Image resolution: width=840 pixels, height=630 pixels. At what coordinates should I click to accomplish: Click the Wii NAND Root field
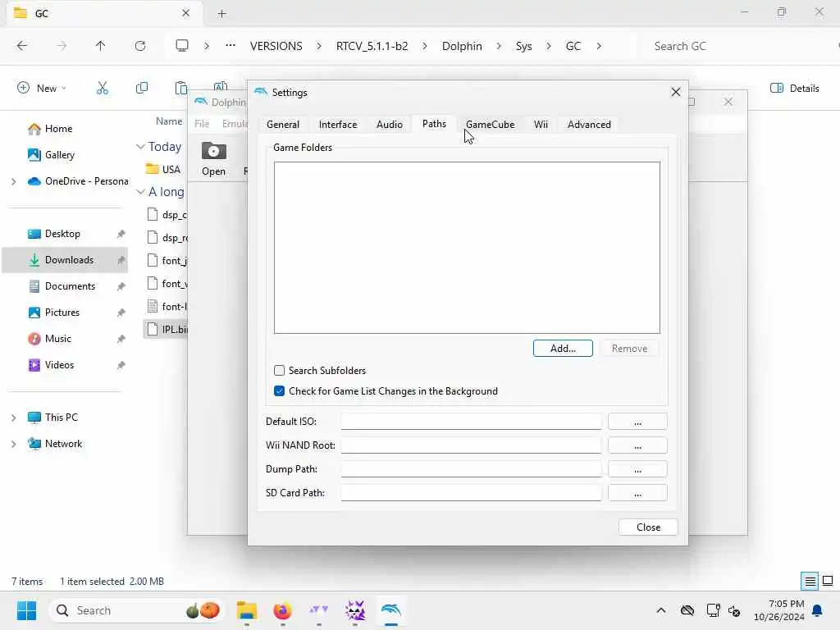[x=471, y=445]
